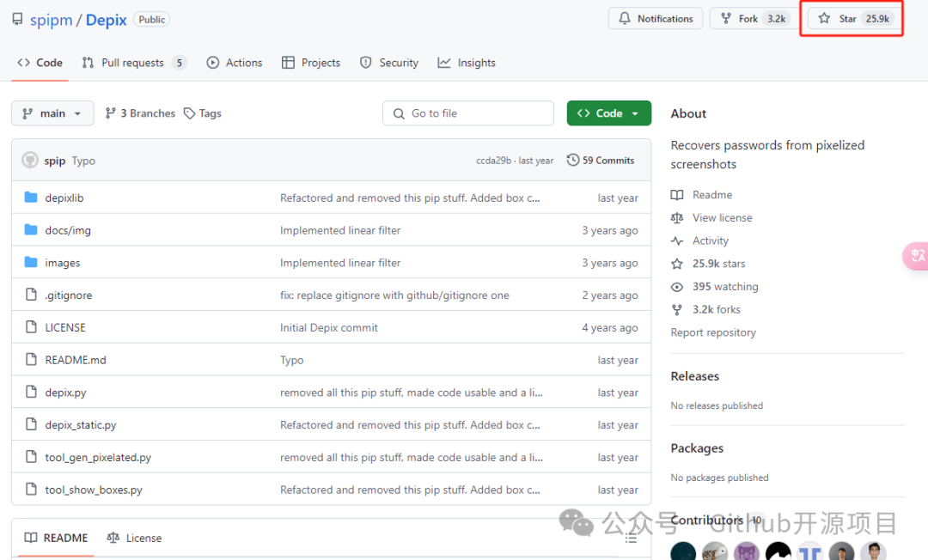Click the first contributor avatar
This screenshot has height=560, width=928.
tap(683, 551)
